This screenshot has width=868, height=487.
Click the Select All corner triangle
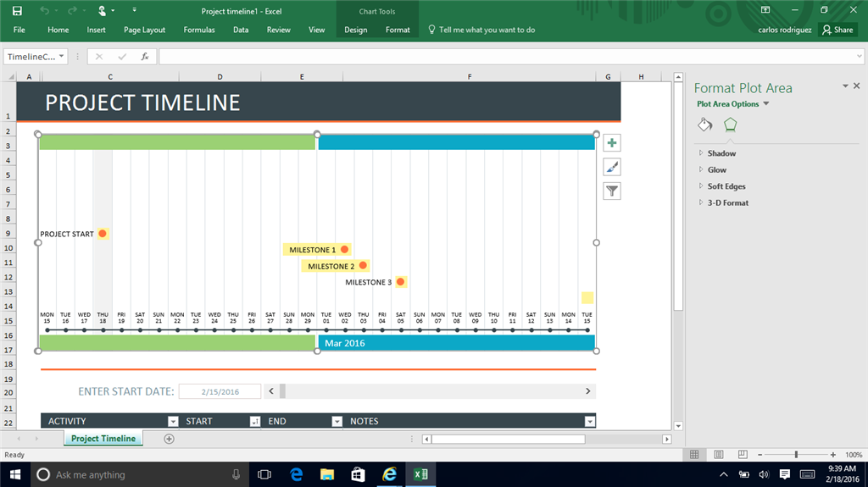point(10,77)
